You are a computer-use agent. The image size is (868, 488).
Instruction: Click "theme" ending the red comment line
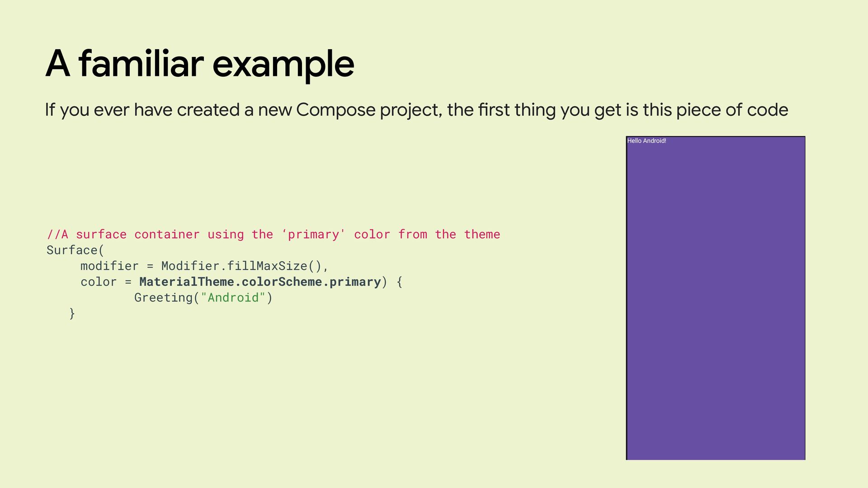pyautogui.click(x=482, y=235)
